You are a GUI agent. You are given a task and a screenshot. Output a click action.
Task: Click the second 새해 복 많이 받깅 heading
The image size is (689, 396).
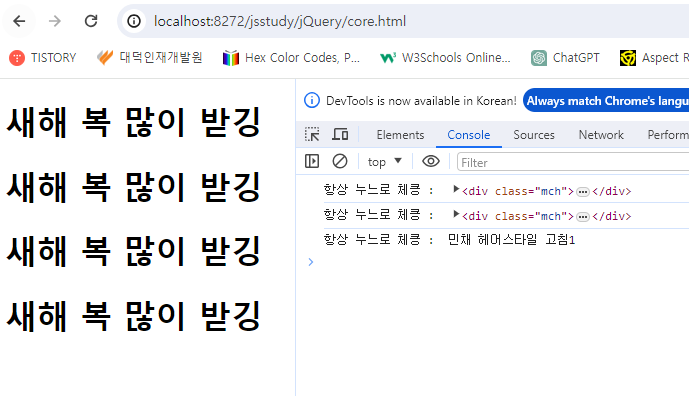coord(134,187)
